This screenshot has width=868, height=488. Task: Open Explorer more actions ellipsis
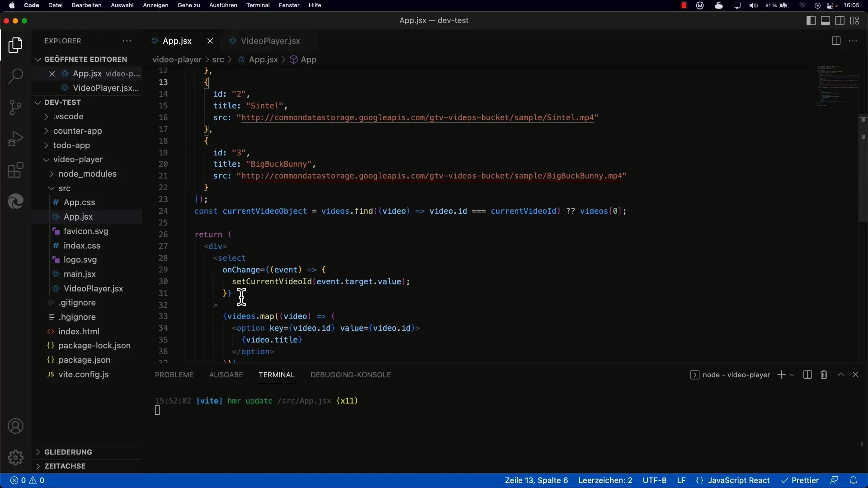coord(127,41)
